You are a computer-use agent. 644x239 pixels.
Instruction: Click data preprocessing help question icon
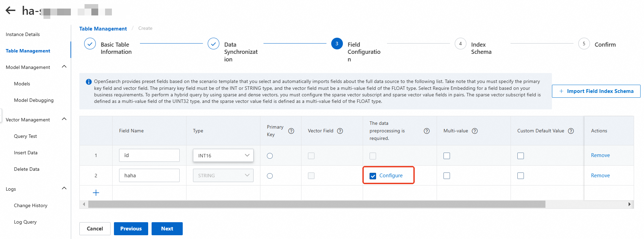click(427, 131)
